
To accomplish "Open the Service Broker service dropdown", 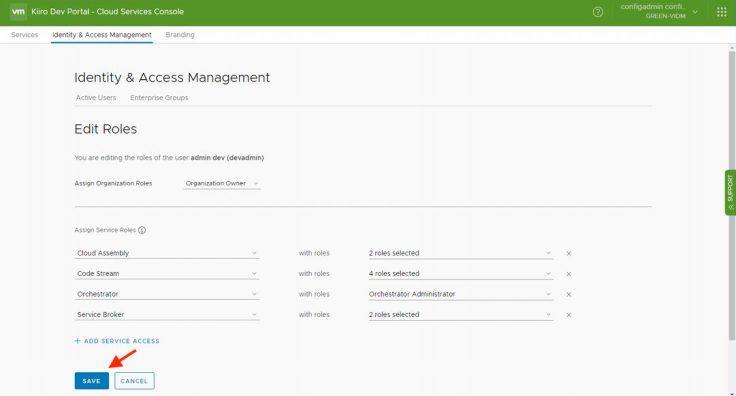I will (167, 315).
